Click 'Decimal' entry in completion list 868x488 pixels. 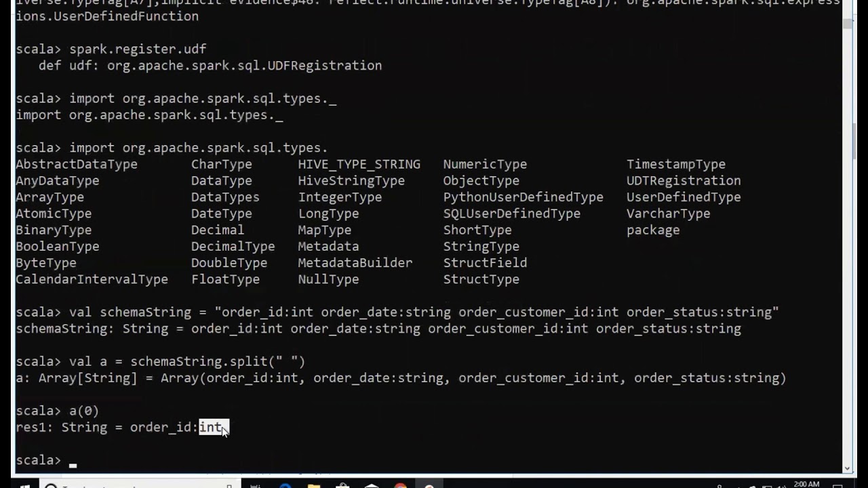[218, 230]
